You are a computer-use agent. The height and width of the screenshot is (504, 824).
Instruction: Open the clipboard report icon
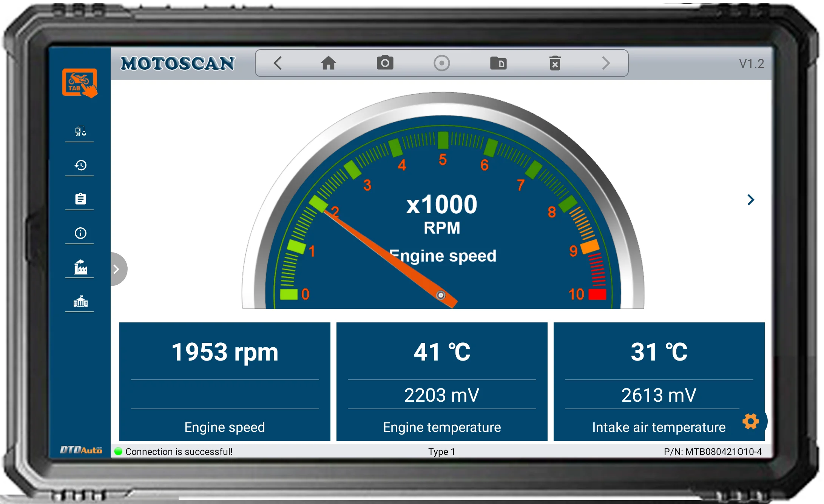80,199
